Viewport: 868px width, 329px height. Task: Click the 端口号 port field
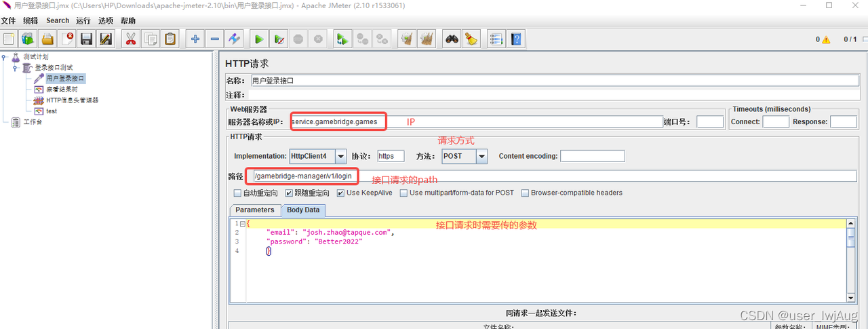click(x=710, y=121)
